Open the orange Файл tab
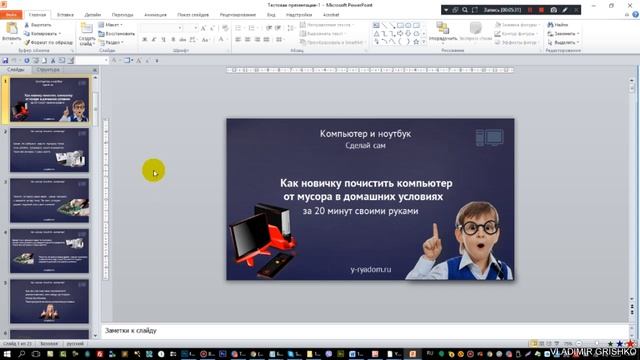 (x=11, y=15)
